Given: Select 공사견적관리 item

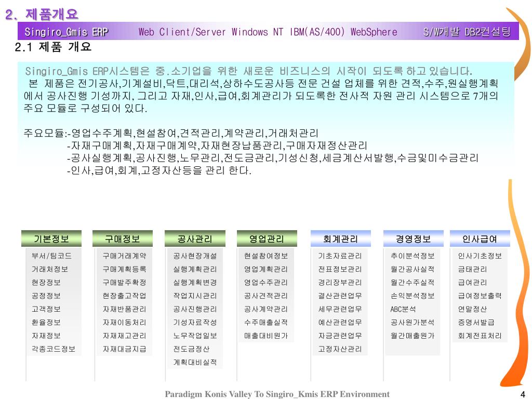Looking at the screenshot, I should pos(266,296).
